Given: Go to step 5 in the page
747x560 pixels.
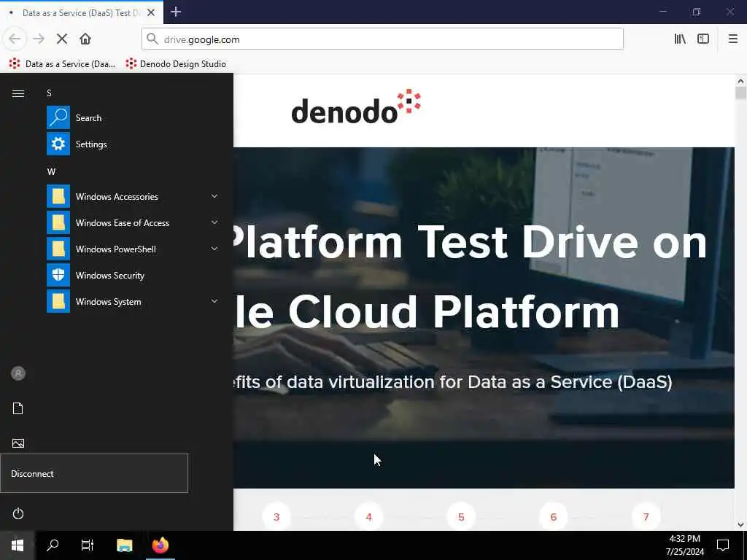Looking at the screenshot, I should tap(461, 517).
